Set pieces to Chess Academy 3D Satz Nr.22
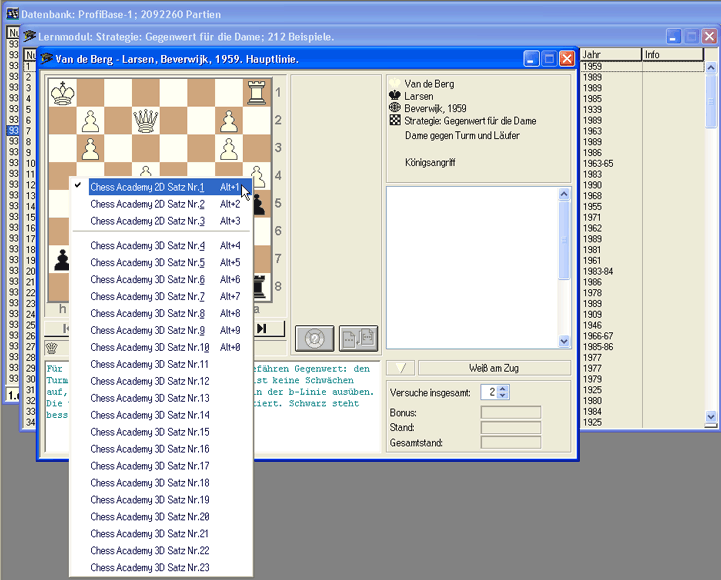 (162, 551)
